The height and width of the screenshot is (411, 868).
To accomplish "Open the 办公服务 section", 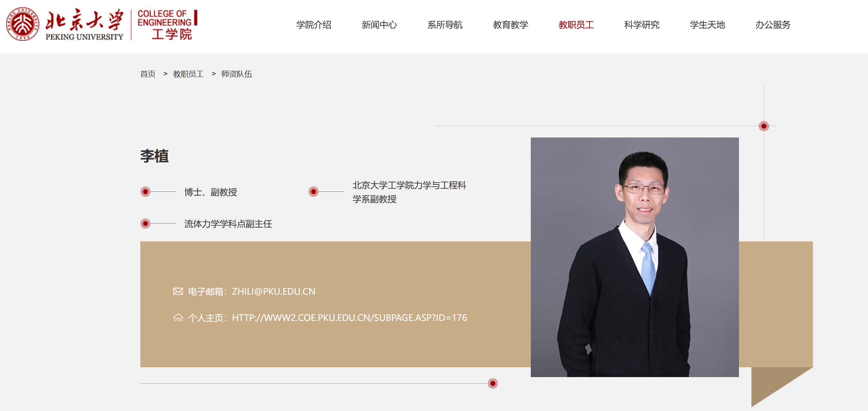I will 772,25.
